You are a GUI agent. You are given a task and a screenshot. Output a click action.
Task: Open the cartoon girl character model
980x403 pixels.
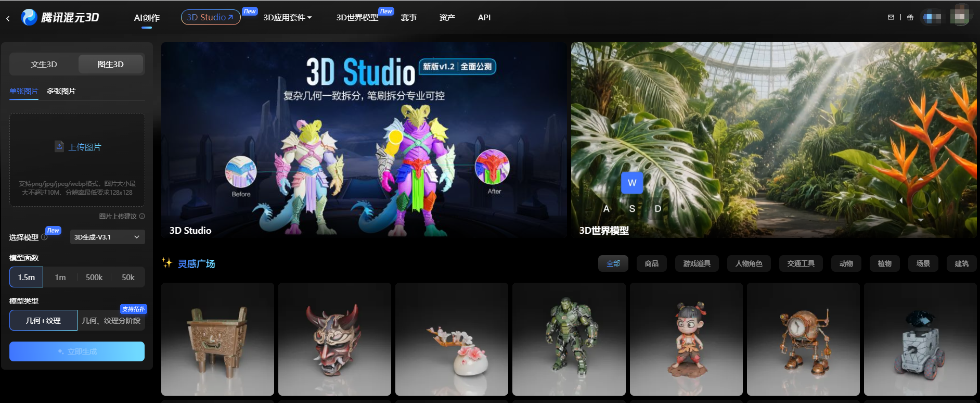(686, 339)
